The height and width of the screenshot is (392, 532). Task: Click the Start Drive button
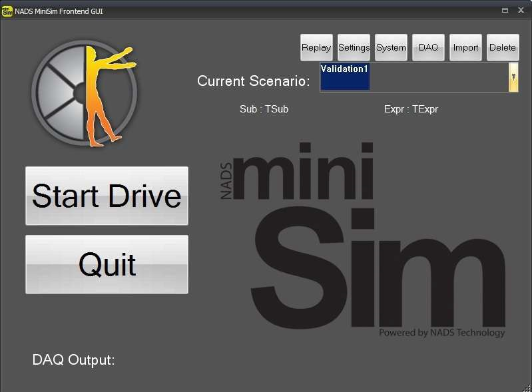coord(107,196)
